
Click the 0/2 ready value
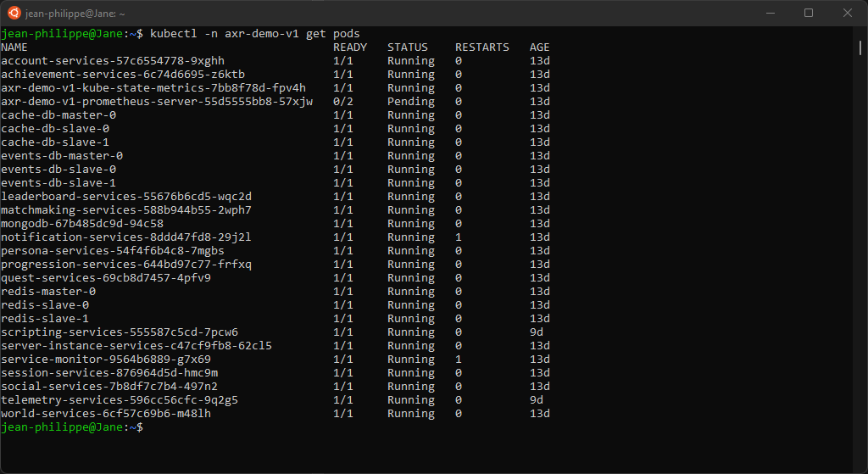[343, 102]
